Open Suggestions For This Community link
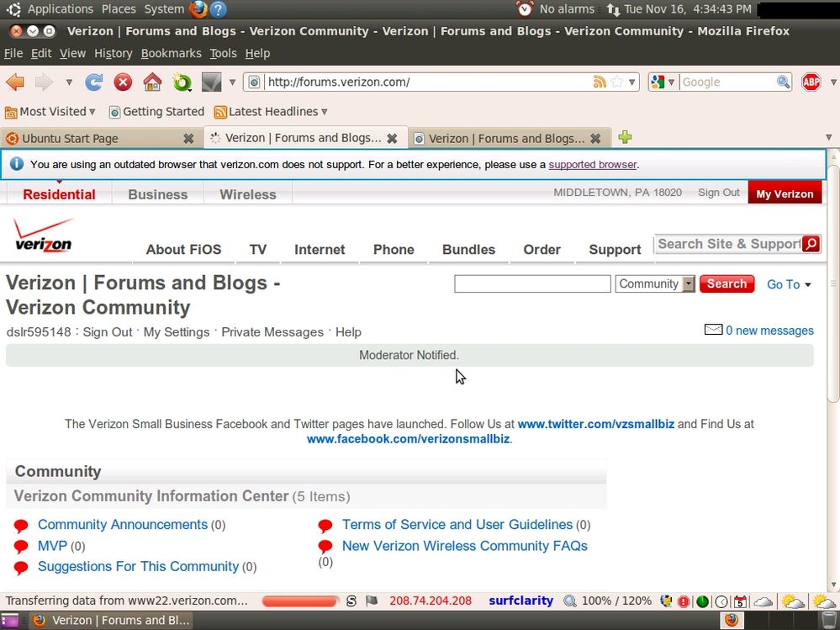This screenshot has height=630, width=840. pos(138,566)
